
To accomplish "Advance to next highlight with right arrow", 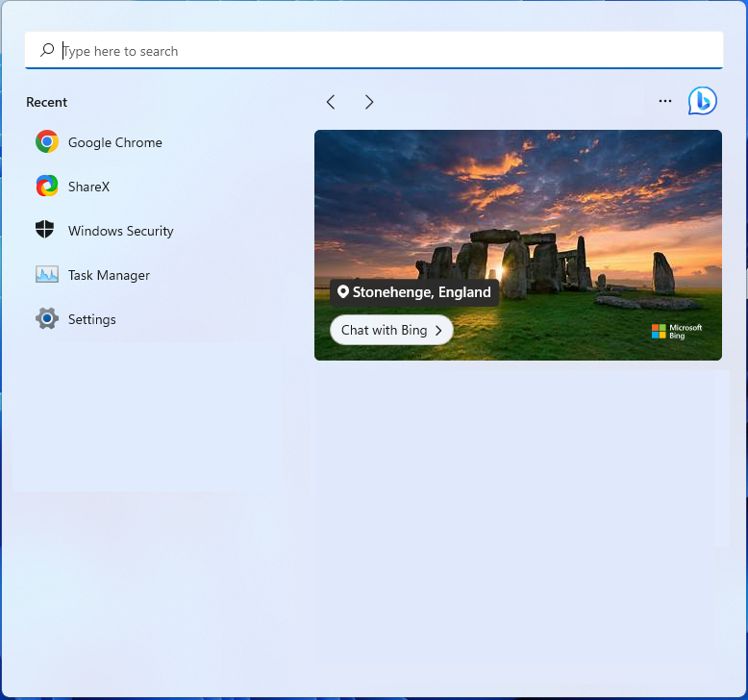I will point(369,102).
